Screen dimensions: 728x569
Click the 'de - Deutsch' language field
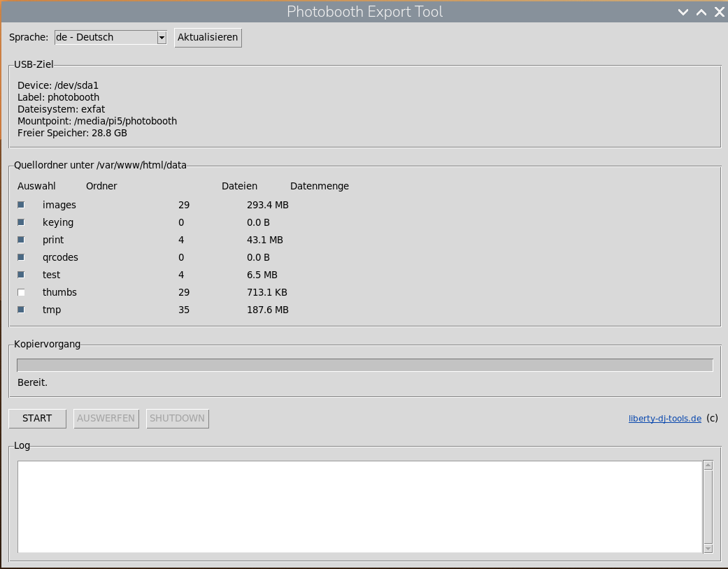(105, 38)
